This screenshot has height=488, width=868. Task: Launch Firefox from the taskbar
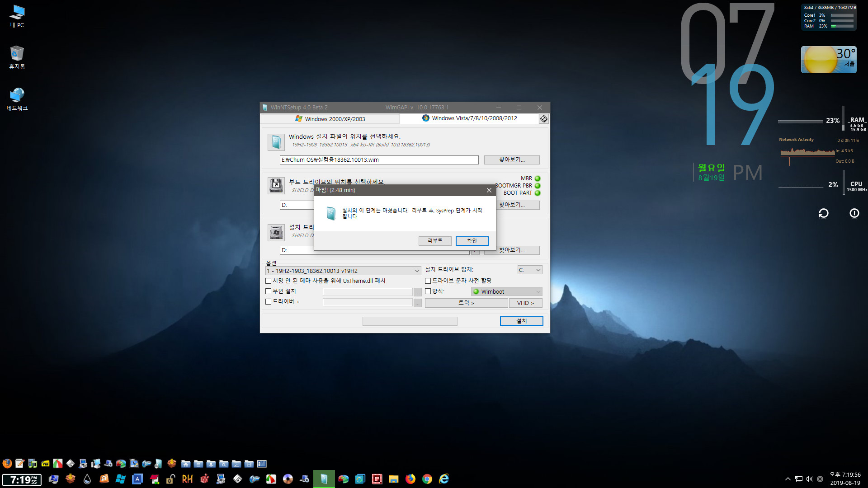click(x=410, y=479)
